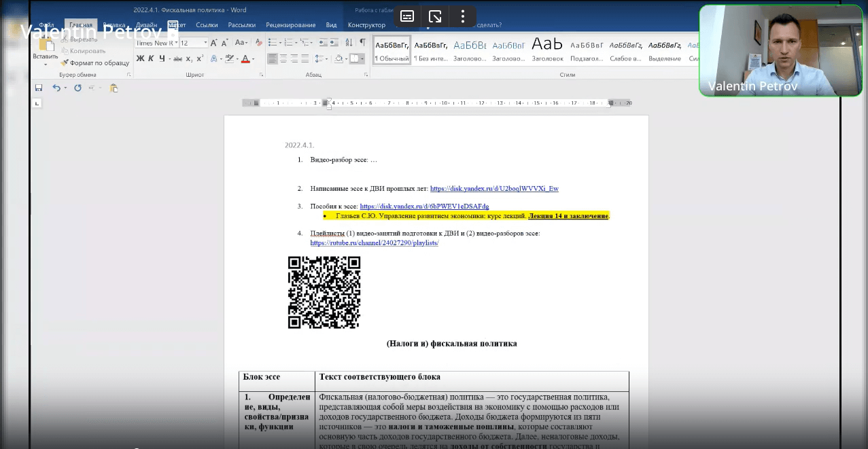This screenshot has height=449, width=868.
Task: Open the rutube.ru playlists hyperlink
Action: coord(374,243)
